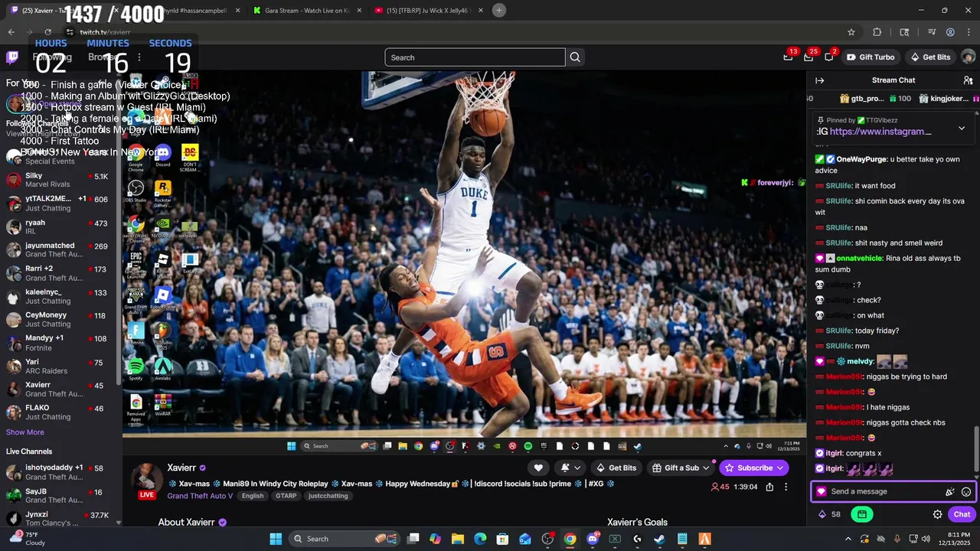
Task: Open Microsoft Edge from the taskbar
Action: tap(480, 539)
